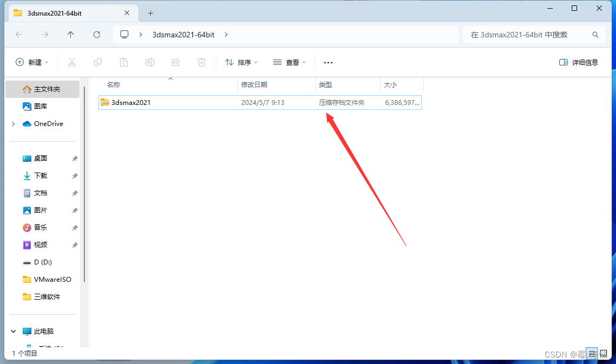Sort by 修改日期 (Date modified) column

pos(254,84)
